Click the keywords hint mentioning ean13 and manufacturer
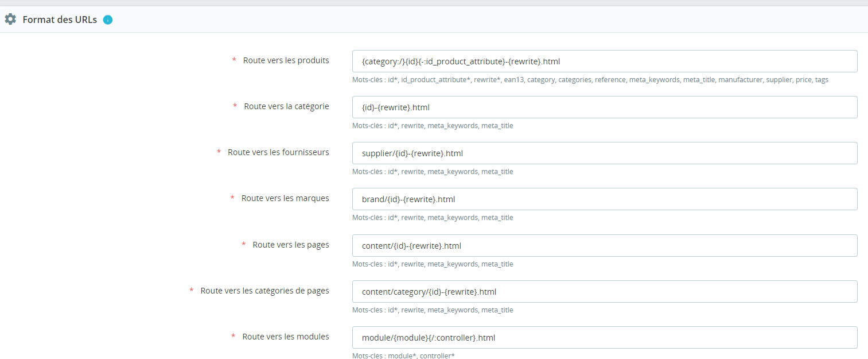The image size is (868, 359). point(590,80)
